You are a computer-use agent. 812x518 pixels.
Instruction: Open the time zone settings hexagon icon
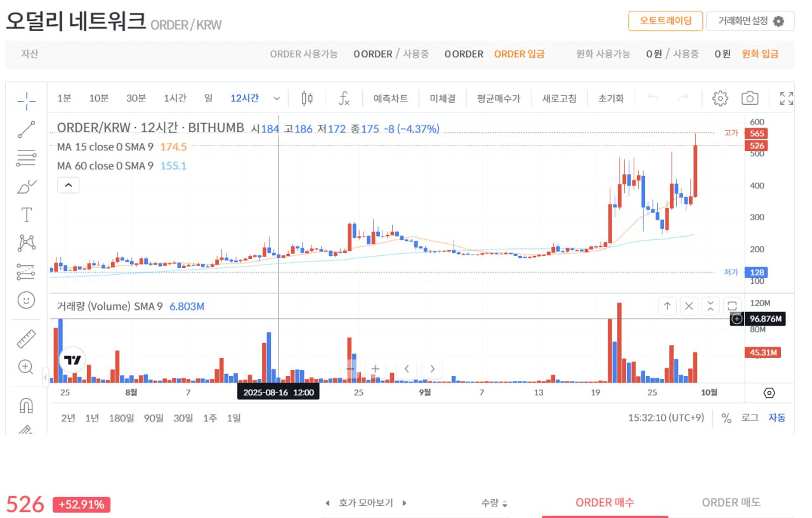click(x=769, y=393)
